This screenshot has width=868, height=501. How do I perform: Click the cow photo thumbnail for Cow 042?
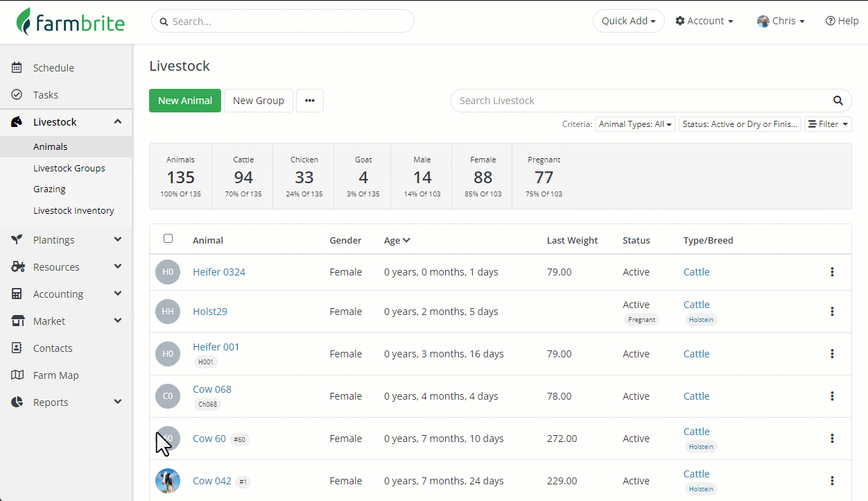pyautogui.click(x=168, y=481)
